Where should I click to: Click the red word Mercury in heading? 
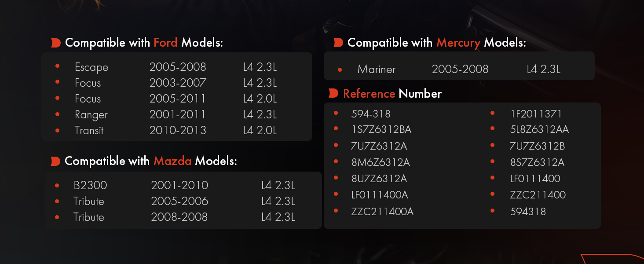[458, 43]
